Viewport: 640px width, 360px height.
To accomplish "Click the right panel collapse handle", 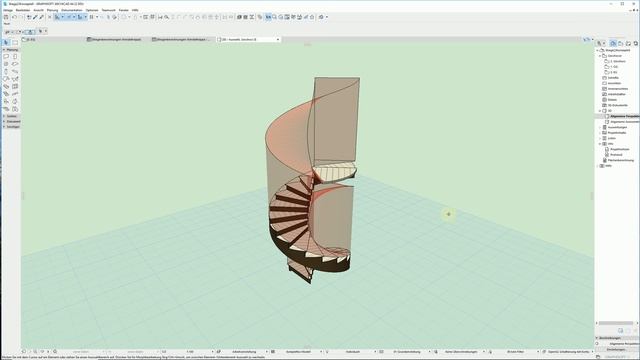I will [592, 196].
